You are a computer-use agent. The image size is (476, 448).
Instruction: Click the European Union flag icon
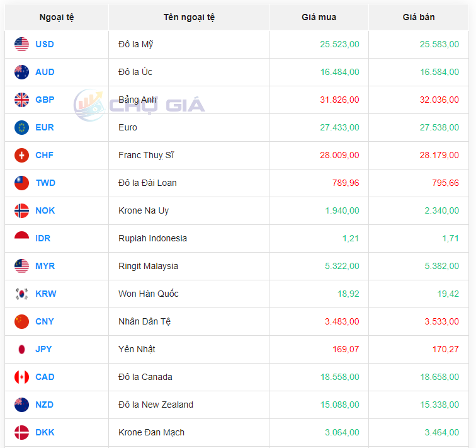[21, 127]
